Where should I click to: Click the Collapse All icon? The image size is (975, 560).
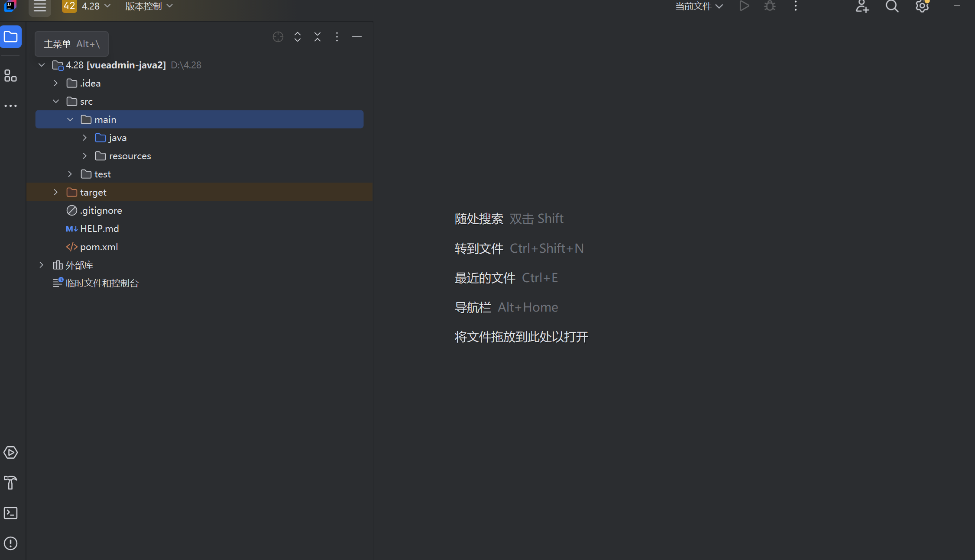point(317,37)
